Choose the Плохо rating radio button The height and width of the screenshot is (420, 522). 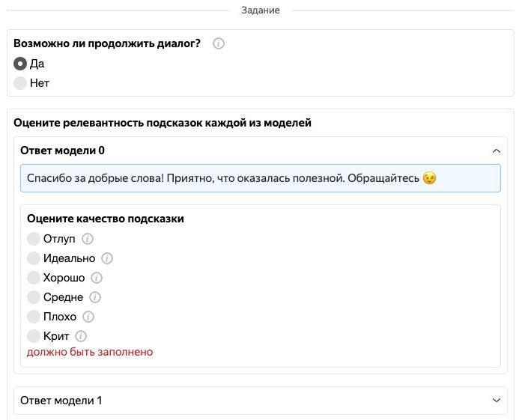click(34, 317)
